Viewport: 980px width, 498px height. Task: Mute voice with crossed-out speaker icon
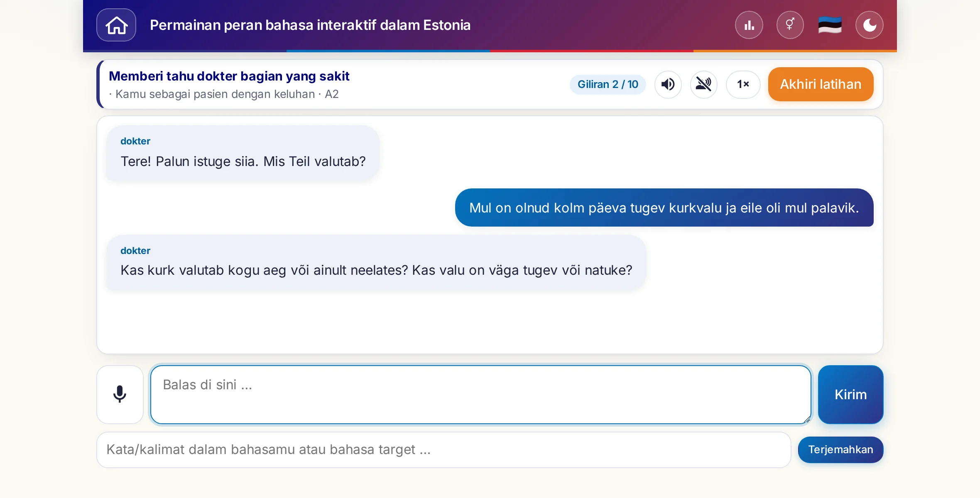703,84
